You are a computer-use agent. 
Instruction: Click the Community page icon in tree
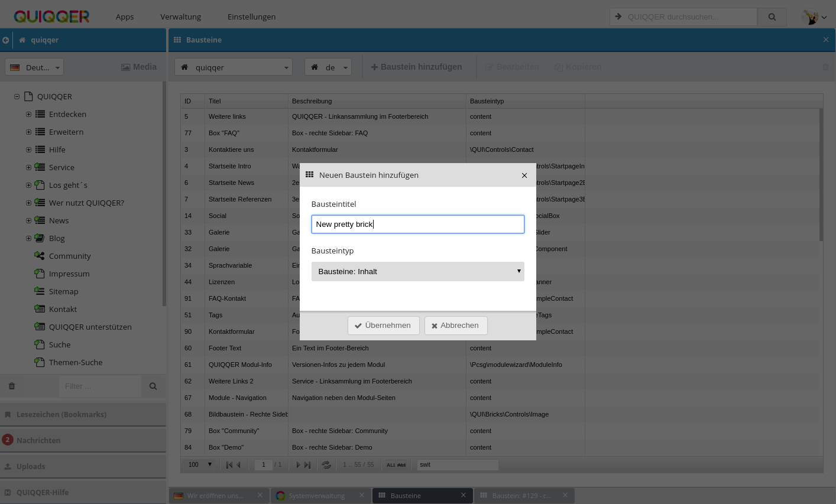click(40, 256)
